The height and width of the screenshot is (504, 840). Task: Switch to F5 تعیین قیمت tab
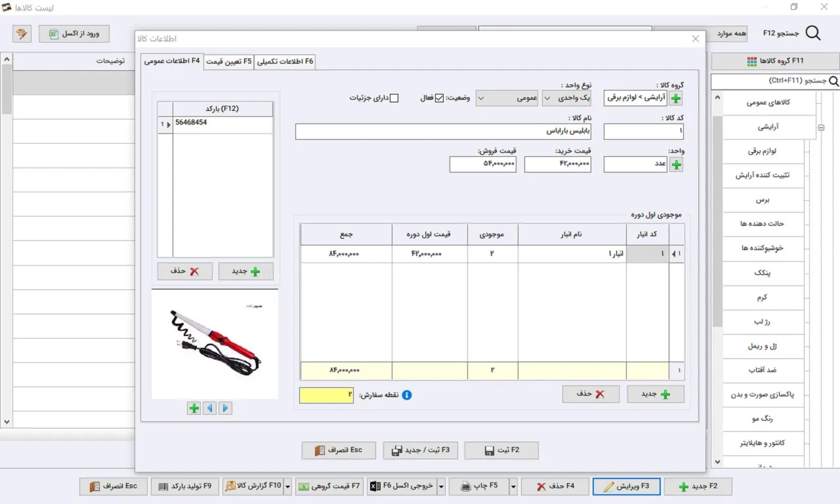tap(228, 61)
